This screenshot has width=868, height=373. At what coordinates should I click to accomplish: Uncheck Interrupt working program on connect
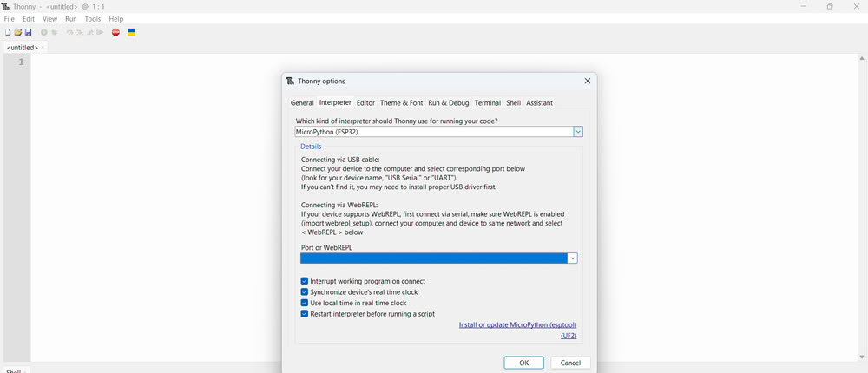pos(305,281)
